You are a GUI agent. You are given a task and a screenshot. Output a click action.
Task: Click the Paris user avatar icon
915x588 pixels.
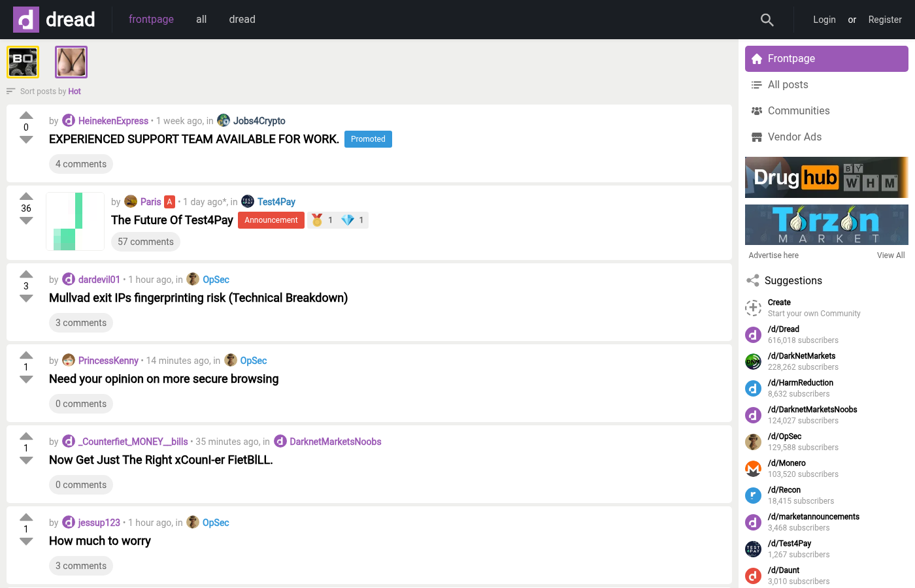point(131,201)
